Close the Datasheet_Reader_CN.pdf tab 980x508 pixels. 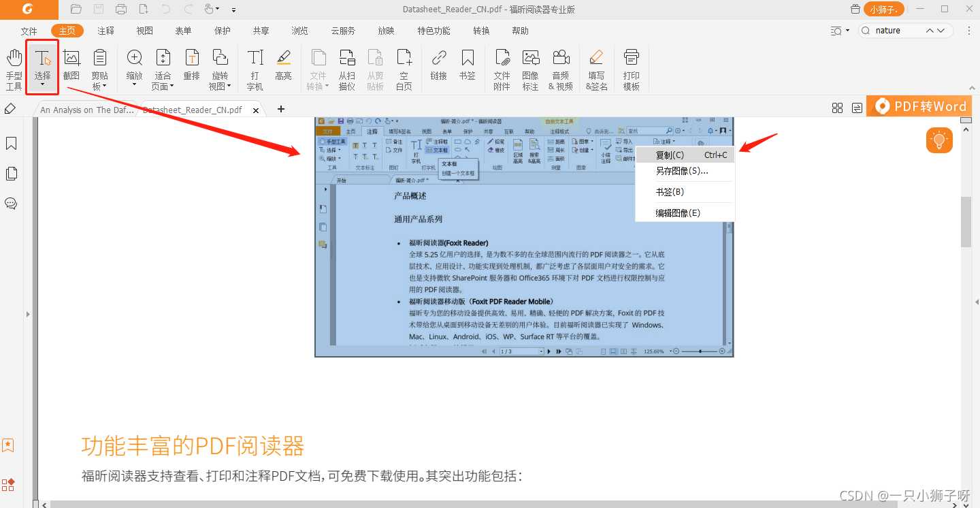pos(256,110)
